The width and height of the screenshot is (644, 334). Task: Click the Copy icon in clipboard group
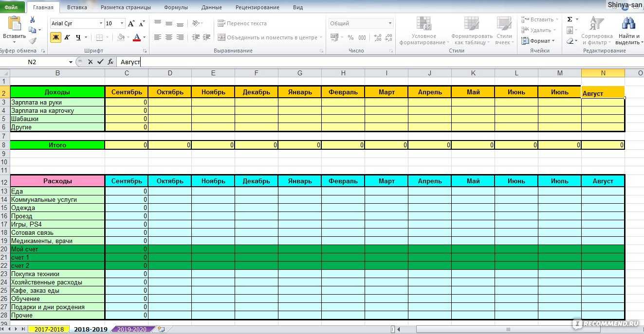coord(32,30)
